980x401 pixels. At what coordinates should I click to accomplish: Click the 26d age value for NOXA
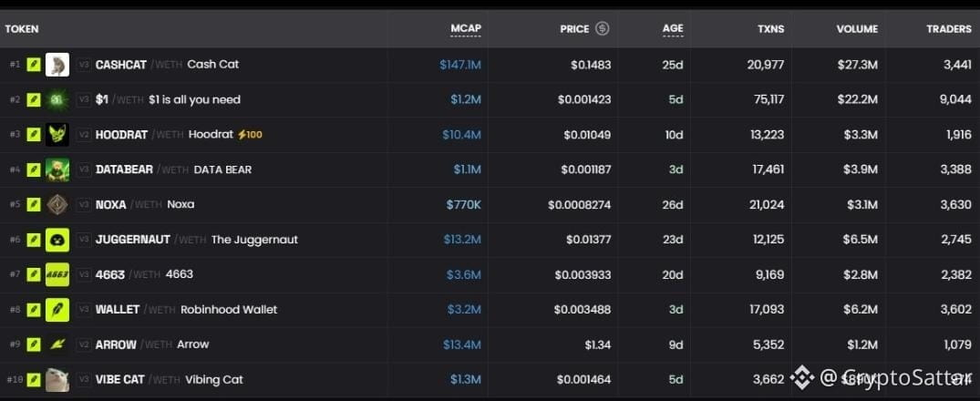pyautogui.click(x=673, y=204)
